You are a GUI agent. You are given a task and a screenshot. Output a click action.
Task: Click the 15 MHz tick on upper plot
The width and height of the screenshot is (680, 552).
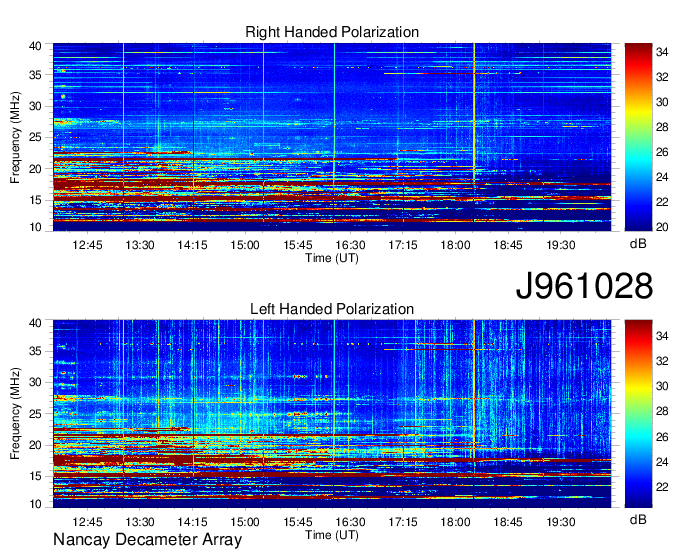click(35, 200)
